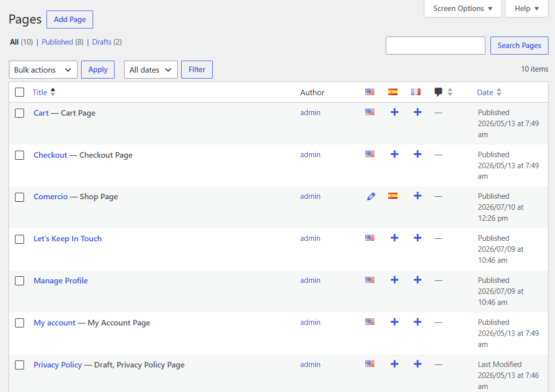This screenshot has width=555, height=392.
Task: Open US flag icon in Manage Profile row
Action: click(x=369, y=280)
